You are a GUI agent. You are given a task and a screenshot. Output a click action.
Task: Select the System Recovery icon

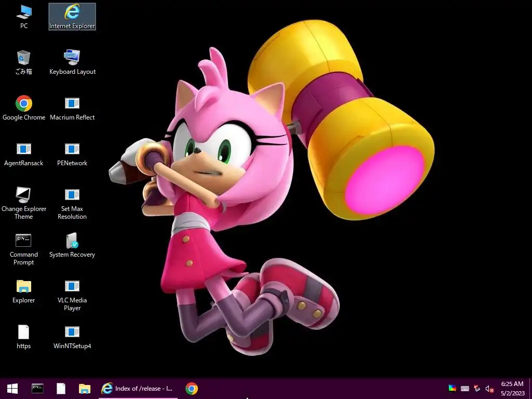pos(72,246)
